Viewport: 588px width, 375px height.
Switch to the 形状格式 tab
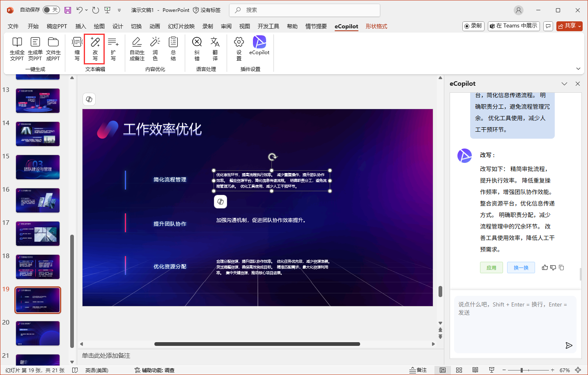[x=376, y=26]
